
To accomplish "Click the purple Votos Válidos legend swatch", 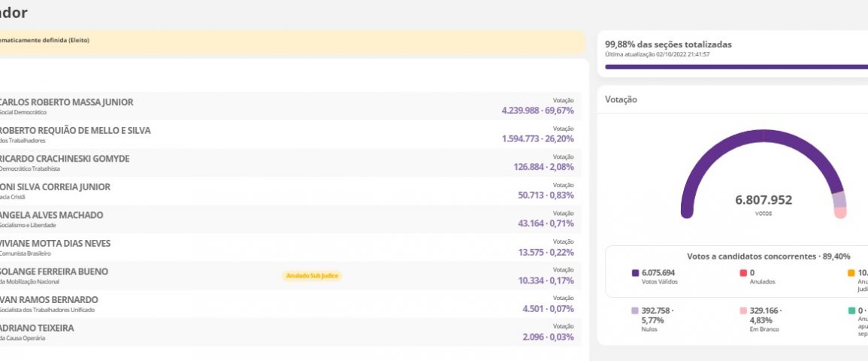I will [635, 273].
